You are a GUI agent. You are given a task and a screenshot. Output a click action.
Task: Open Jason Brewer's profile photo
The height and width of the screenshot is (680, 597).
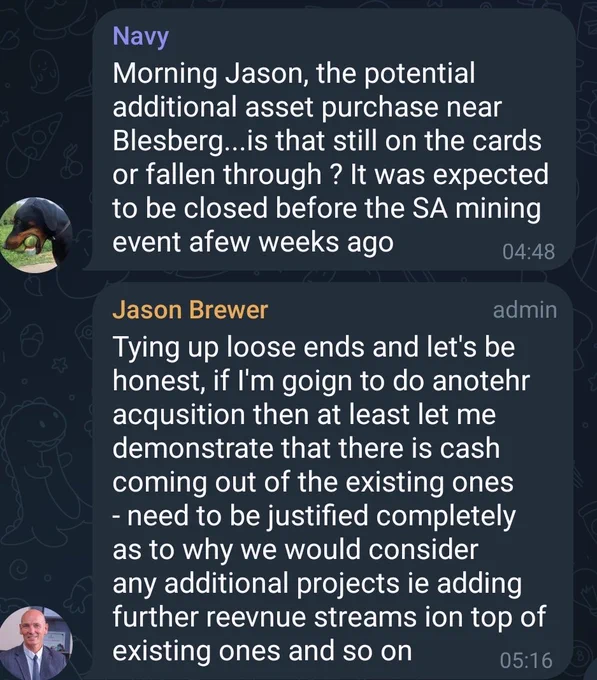[x=36, y=643]
